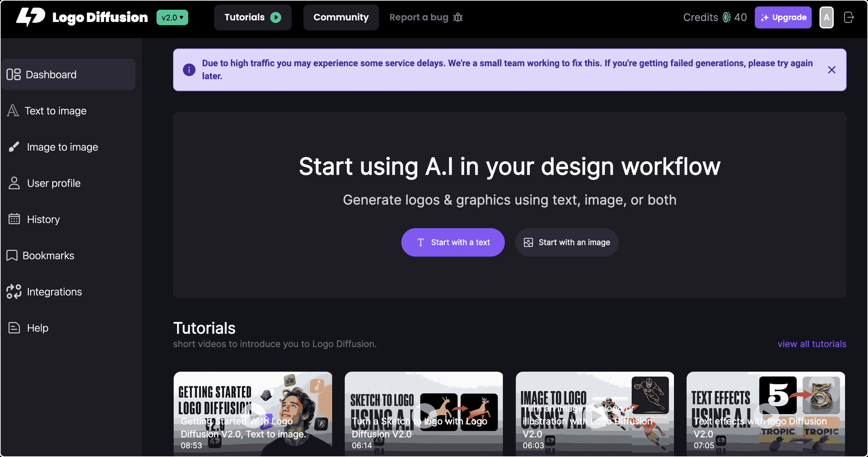
Task: Click the bug icon next to Report a bug
Action: [458, 17]
